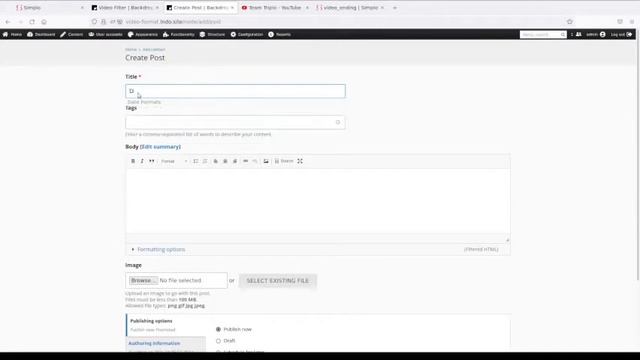Align body text left
Viewport: 640px width, 360px height.
216,161
